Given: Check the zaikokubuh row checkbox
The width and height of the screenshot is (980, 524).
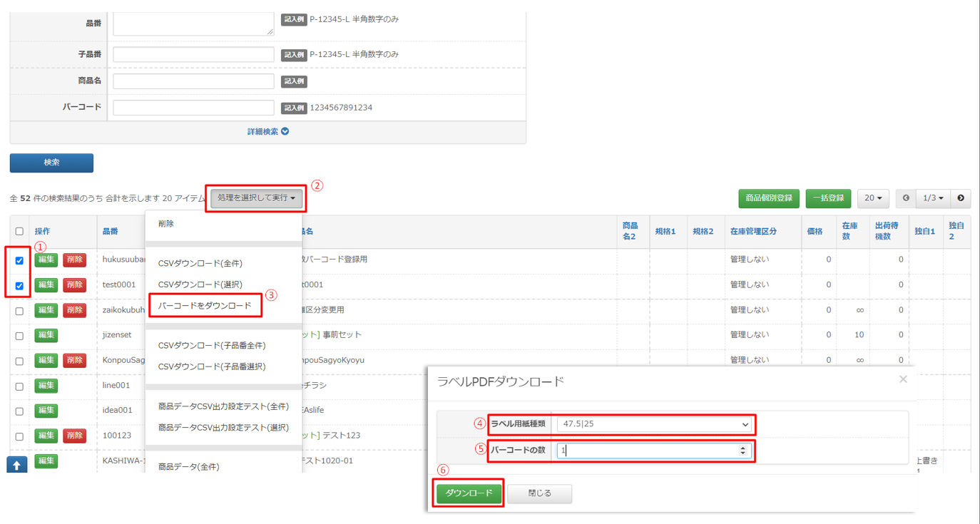Looking at the screenshot, I should 19,311.
